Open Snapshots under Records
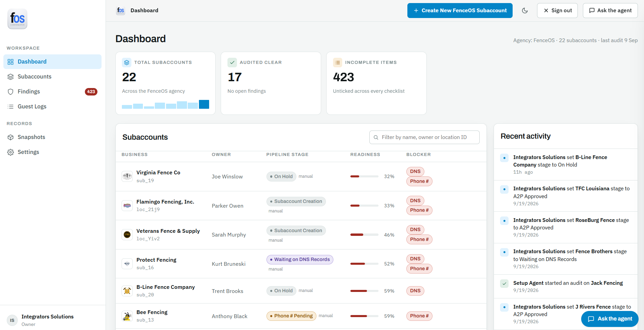The image size is (644, 330). pos(52,137)
